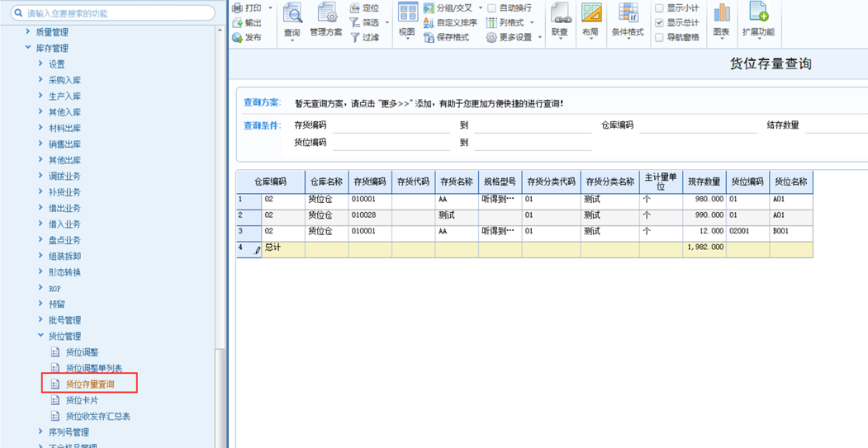Open the 货位调整 menu entry
The width and height of the screenshot is (868, 448).
coord(82,352)
